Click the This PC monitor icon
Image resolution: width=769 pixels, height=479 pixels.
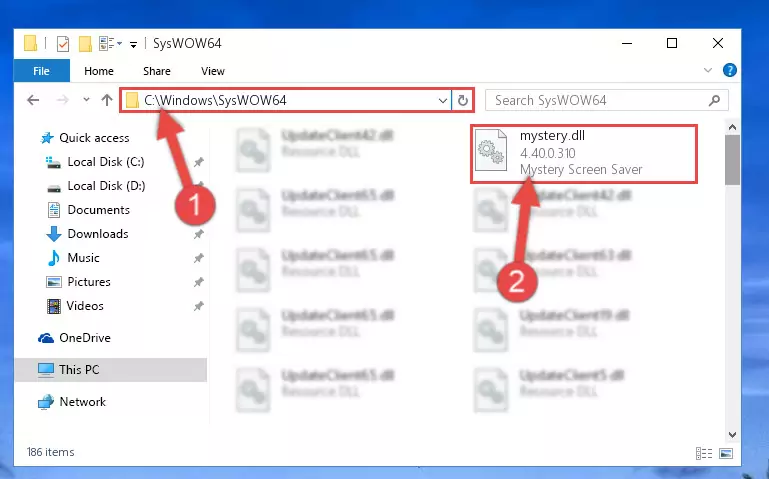(46, 370)
